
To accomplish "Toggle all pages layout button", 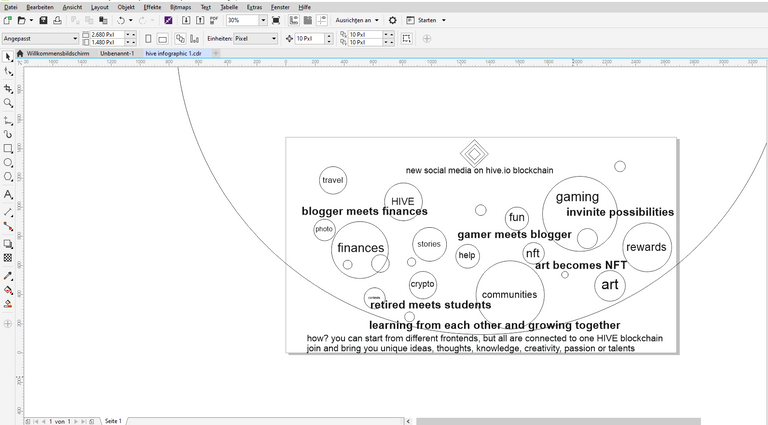I will [180, 38].
